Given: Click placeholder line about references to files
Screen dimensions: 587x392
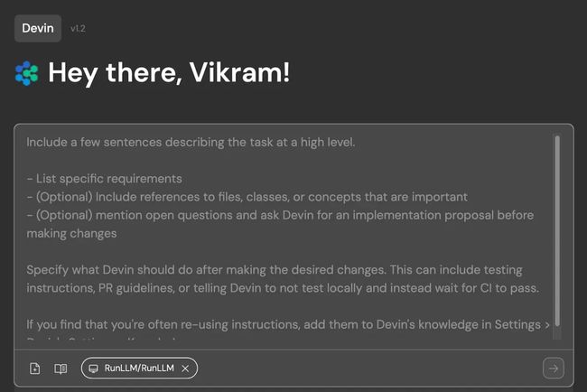Looking at the screenshot, I should click(247, 197).
